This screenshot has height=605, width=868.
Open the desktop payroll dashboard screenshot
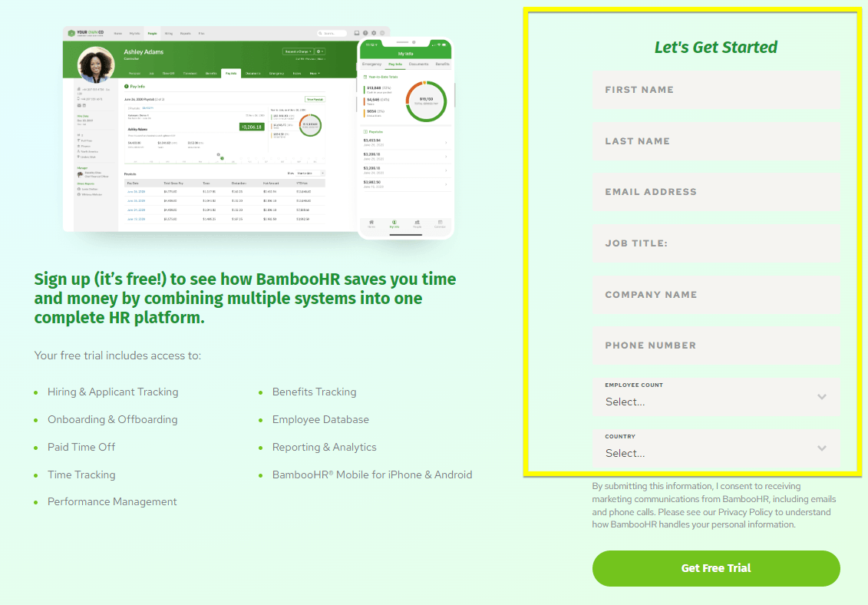(x=210, y=128)
